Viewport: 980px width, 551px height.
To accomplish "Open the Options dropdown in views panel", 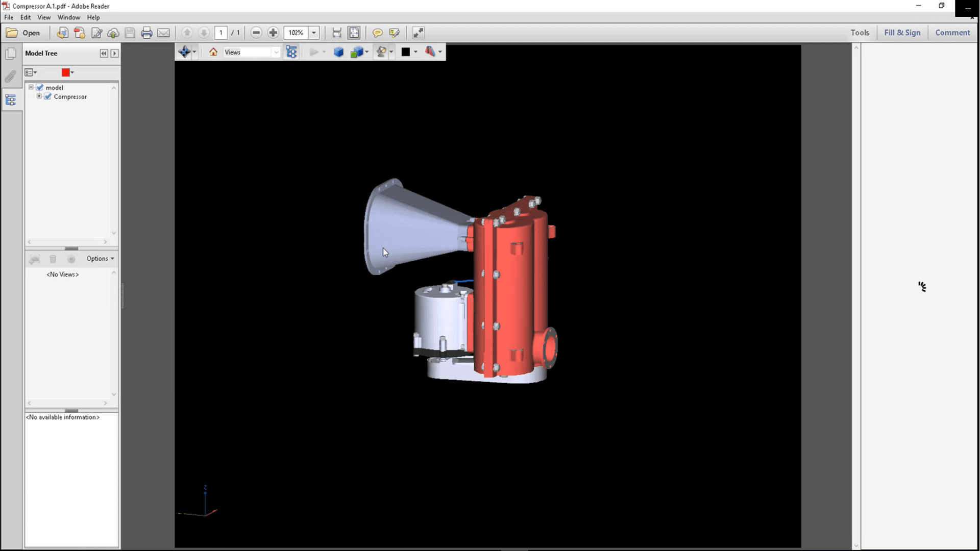I will (x=100, y=259).
